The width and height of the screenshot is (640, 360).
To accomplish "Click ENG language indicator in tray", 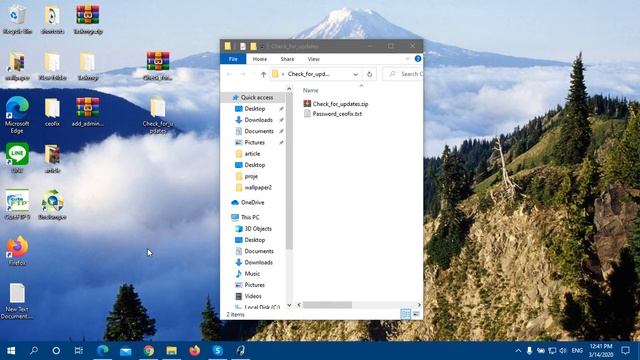I will pos(577,351).
